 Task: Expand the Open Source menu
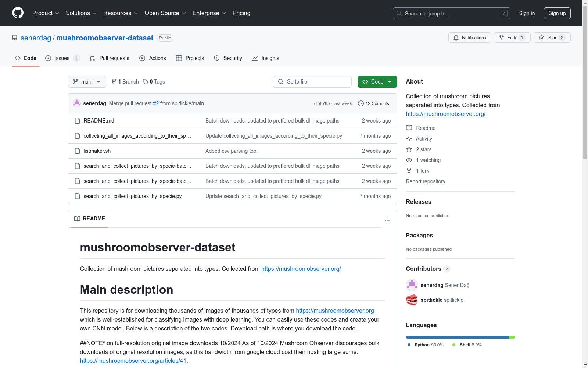tap(165, 13)
